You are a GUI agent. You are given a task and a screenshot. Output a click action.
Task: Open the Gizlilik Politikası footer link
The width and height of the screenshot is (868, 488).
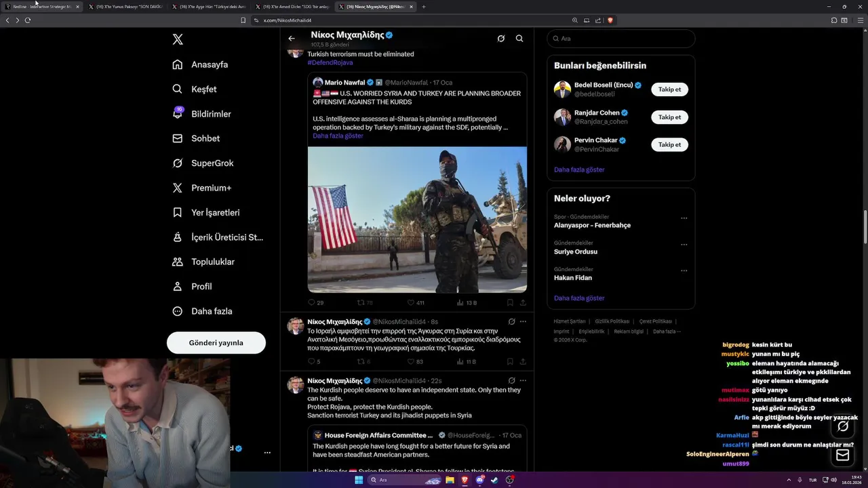(x=612, y=321)
